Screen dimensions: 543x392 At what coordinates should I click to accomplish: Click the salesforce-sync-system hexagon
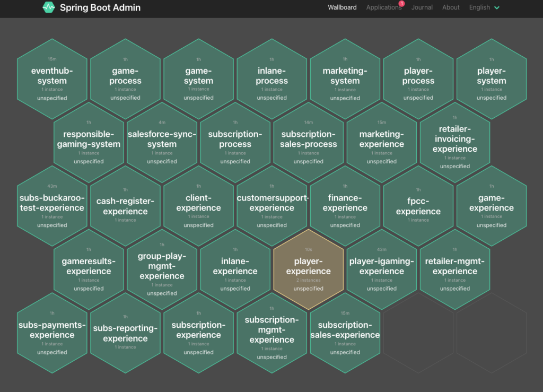[162, 142]
